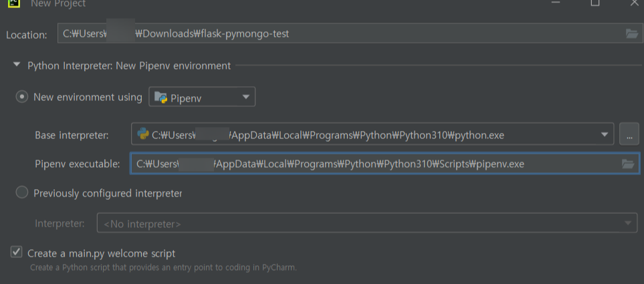
Task: Select Previously configured interpreter radio button
Action: (x=22, y=192)
